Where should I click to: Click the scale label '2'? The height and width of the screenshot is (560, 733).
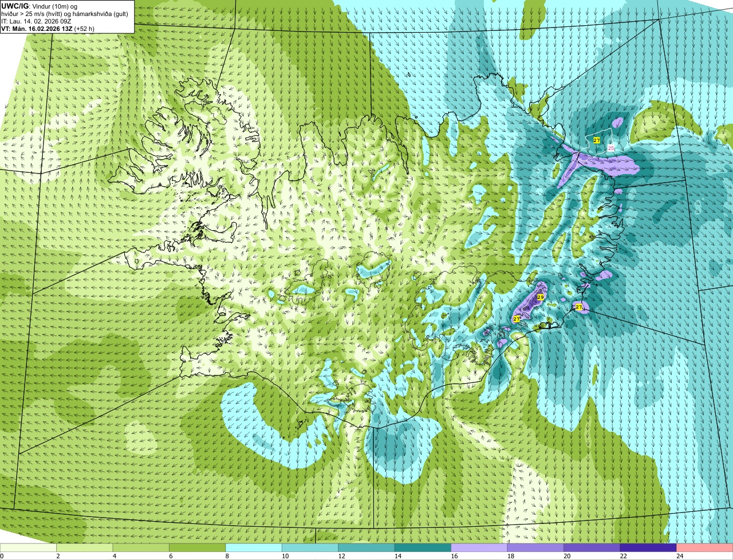(x=58, y=555)
